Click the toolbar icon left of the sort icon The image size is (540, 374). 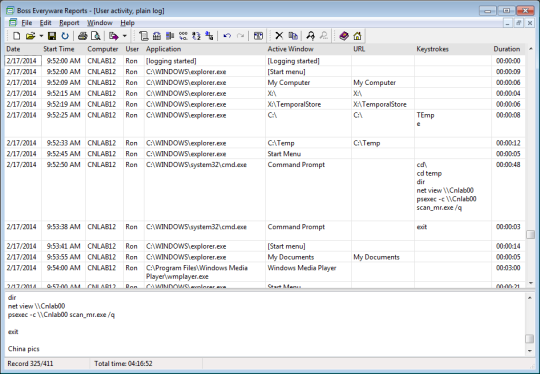(183, 36)
